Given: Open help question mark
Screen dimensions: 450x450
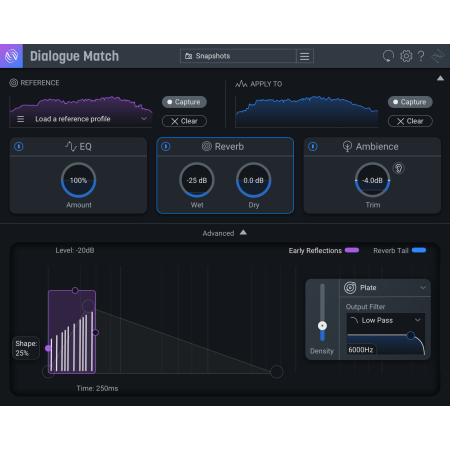Looking at the screenshot, I should click(421, 56).
